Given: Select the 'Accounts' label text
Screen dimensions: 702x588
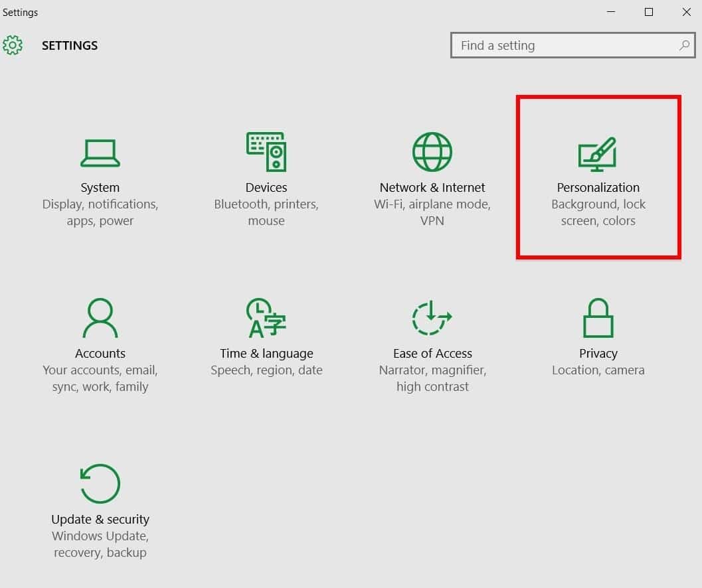Looking at the screenshot, I should (x=100, y=354).
